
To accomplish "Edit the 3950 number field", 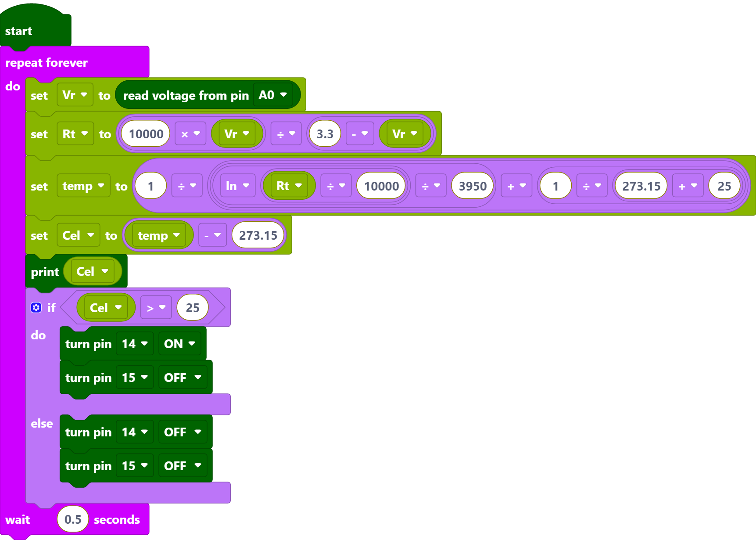I will pos(473,186).
